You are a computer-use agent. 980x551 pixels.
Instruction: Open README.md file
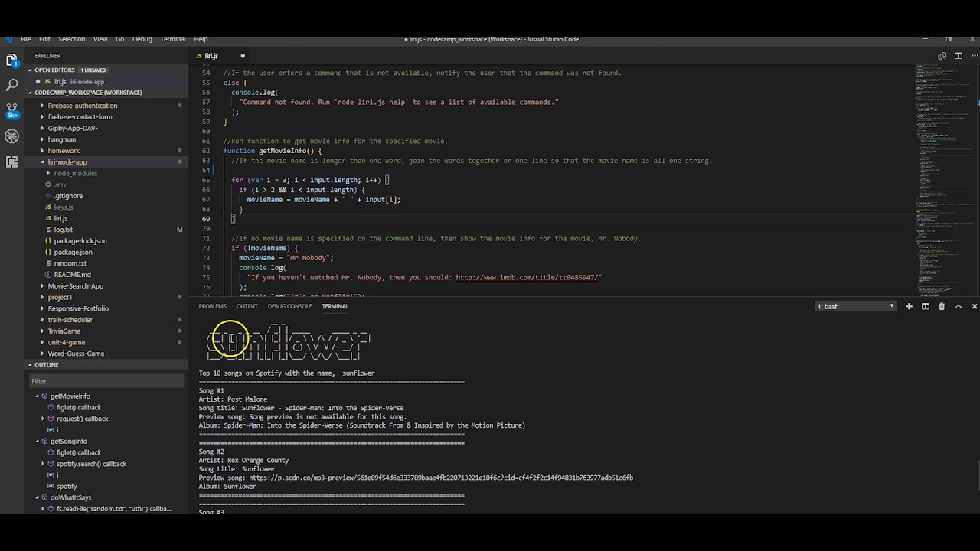coord(72,275)
